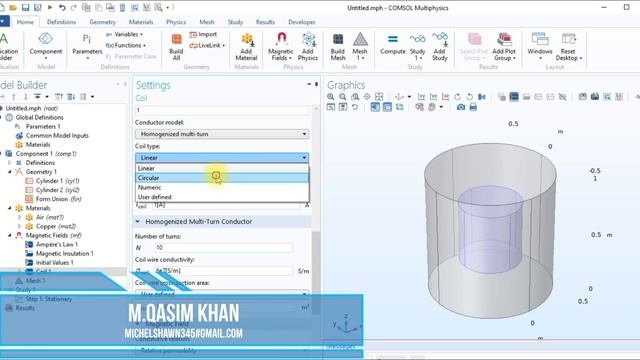Click Undo icon in quick access toolbar
The image size is (640, 360).
click(62, 7)
